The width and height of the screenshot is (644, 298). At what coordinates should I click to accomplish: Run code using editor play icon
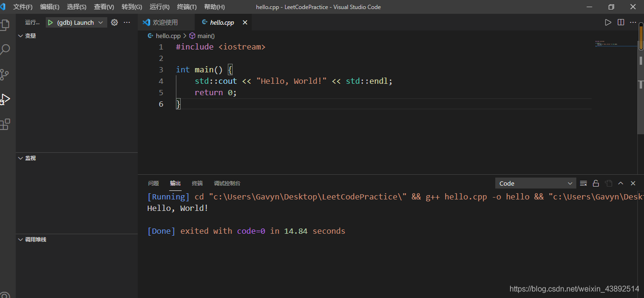pyautogui.click(x=608, y=22)
